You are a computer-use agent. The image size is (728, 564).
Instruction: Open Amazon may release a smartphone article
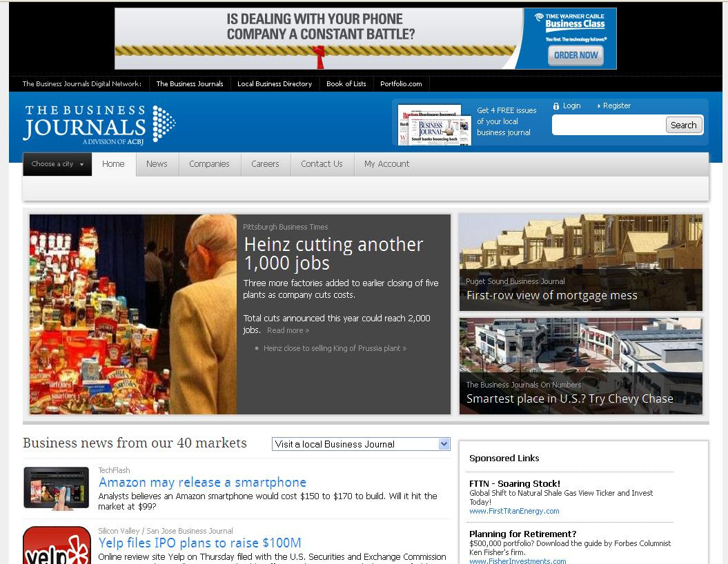[x=202, y=483]
